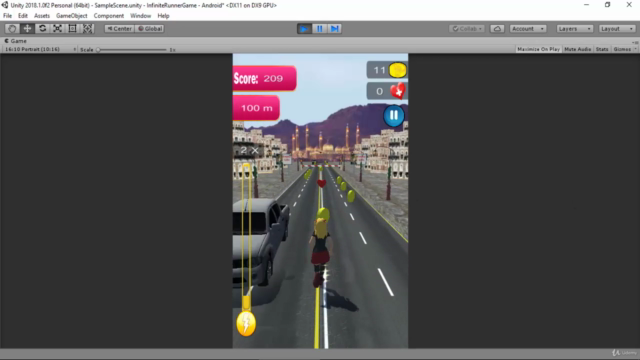Click the gray pickup truck
This screenshot has height=360, width=640.
(x=260, y=243)
